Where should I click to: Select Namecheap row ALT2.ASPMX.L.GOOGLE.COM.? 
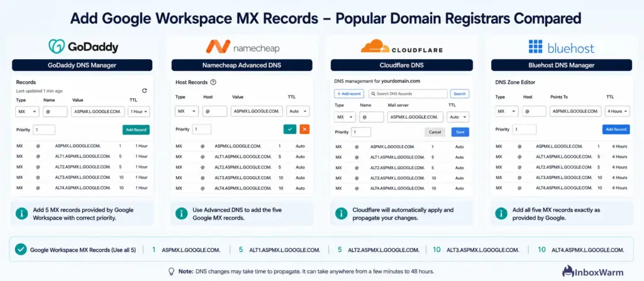[241, 167]
